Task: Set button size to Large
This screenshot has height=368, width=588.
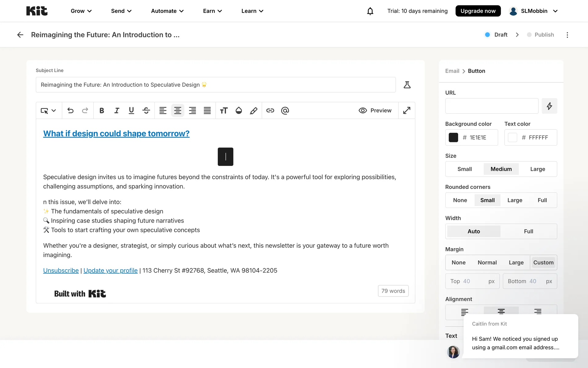Action: tap(537, 169)
